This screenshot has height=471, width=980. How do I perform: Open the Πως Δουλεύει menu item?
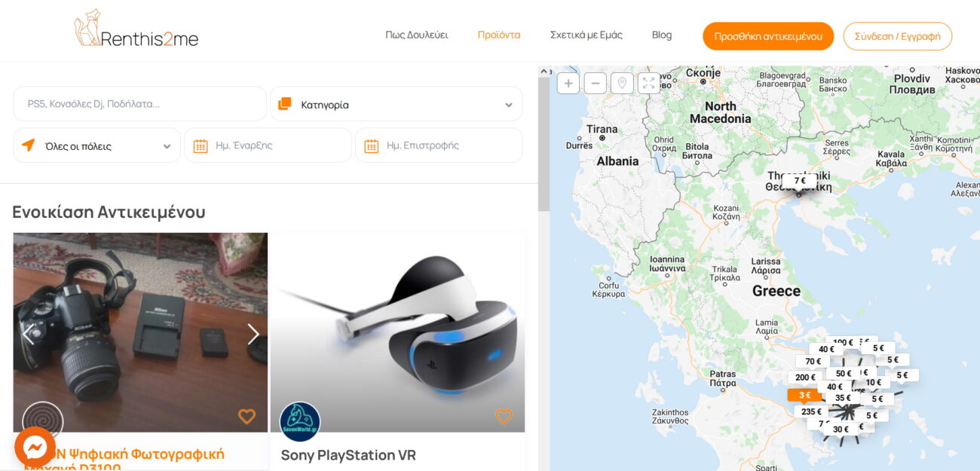tap(417, 35)
